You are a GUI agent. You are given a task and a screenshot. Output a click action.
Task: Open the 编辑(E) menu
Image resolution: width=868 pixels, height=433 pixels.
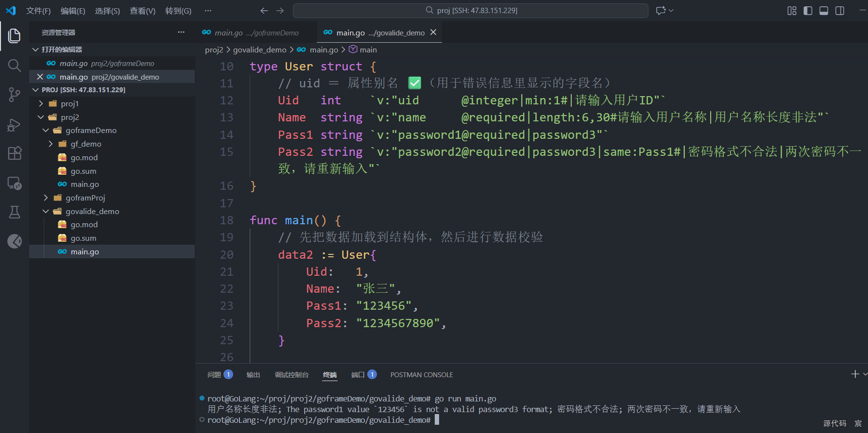[x=73, y=11]
